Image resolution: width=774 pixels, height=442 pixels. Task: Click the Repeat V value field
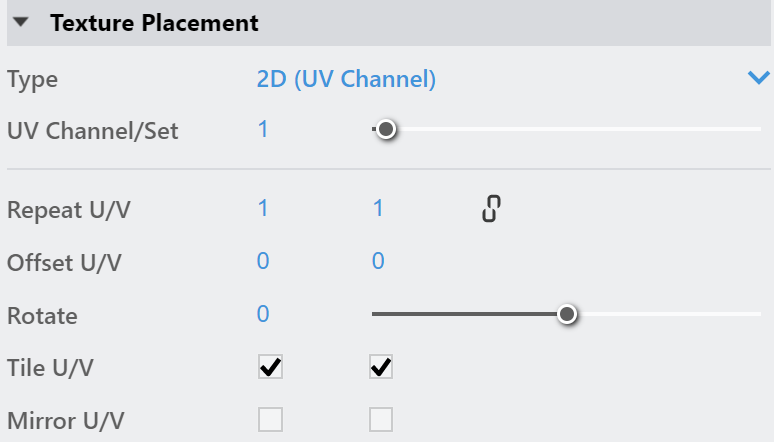pos(378,208)
